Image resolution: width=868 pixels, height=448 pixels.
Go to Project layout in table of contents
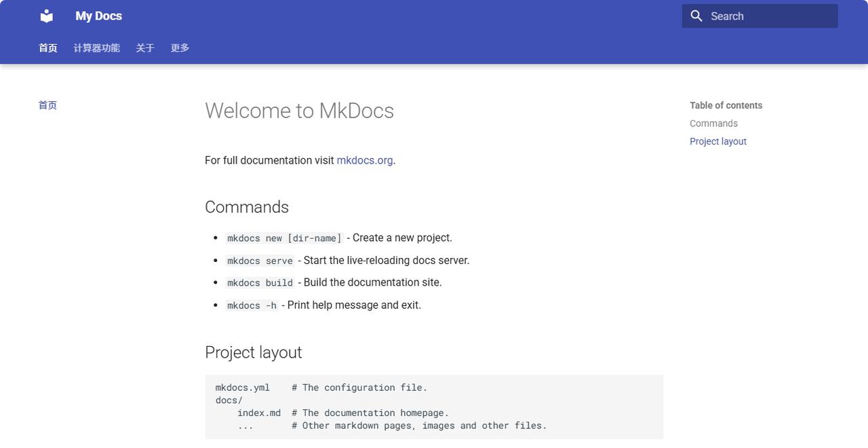[717, 141]
